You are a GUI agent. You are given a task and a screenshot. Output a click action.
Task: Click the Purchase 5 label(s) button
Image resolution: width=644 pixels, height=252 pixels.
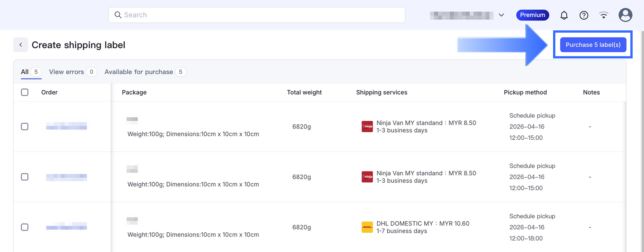click(x=593, y=45)
